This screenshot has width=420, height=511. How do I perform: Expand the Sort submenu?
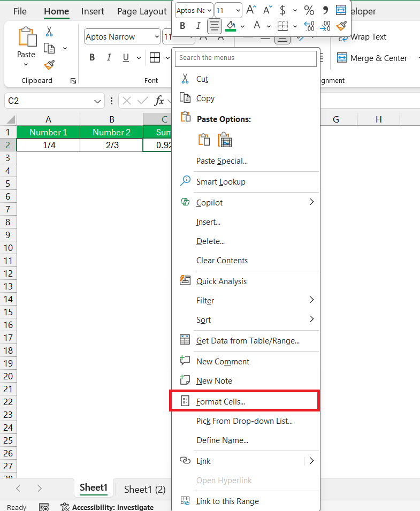(x=311, y=319)
